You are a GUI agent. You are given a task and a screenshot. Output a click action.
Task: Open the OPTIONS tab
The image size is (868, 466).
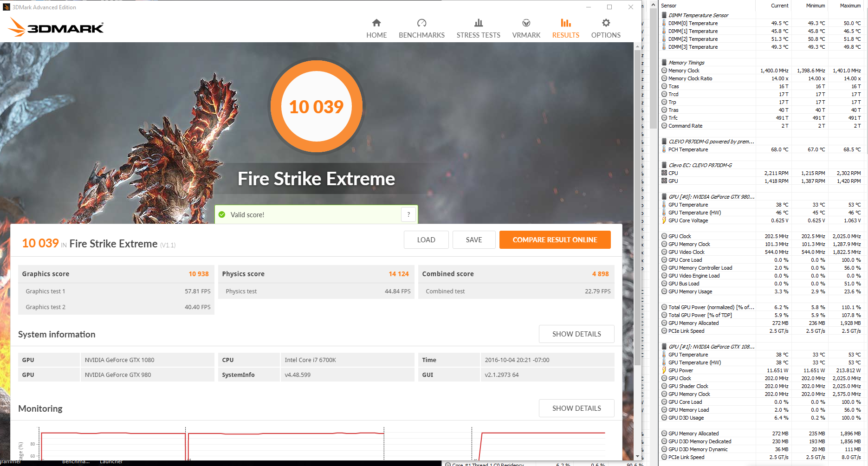point(606,29)
